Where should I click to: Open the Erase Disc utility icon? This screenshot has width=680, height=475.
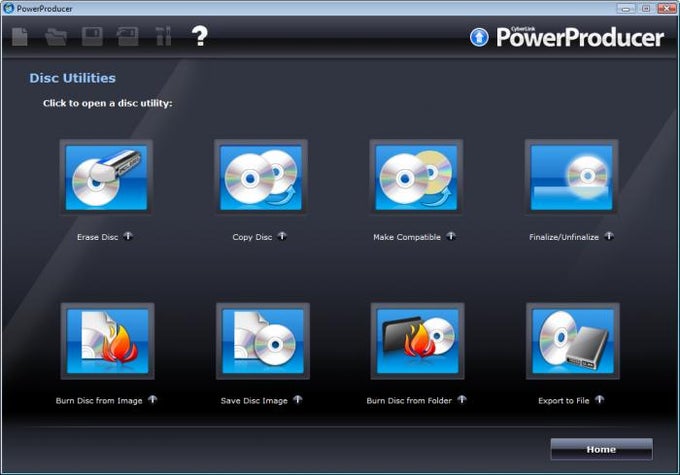click(106, 177)
